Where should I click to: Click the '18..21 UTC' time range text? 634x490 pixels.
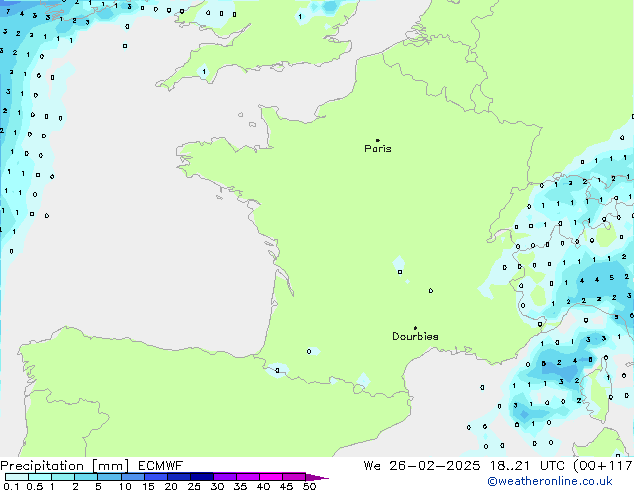pos(527,466)
